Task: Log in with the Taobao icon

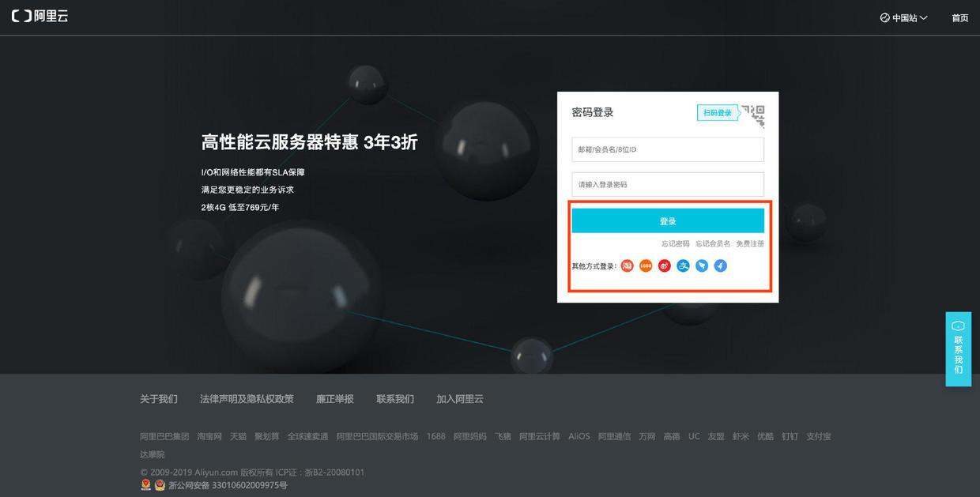Action: pyautogui.click(x=628, y=266)
